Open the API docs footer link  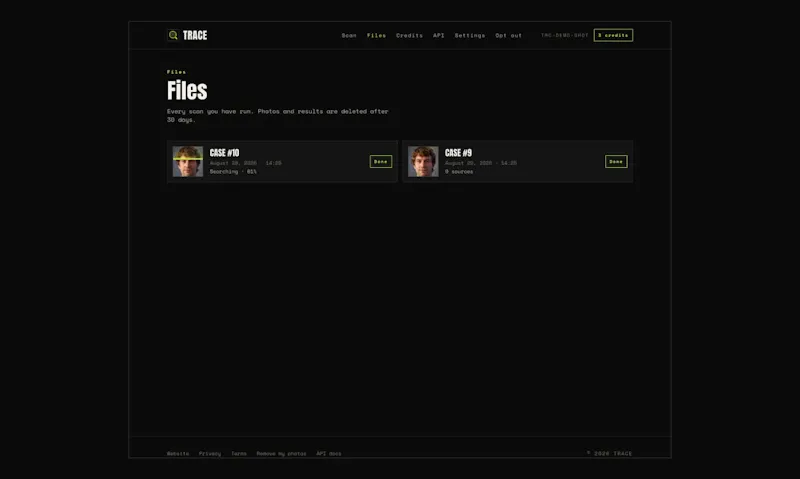329,453
